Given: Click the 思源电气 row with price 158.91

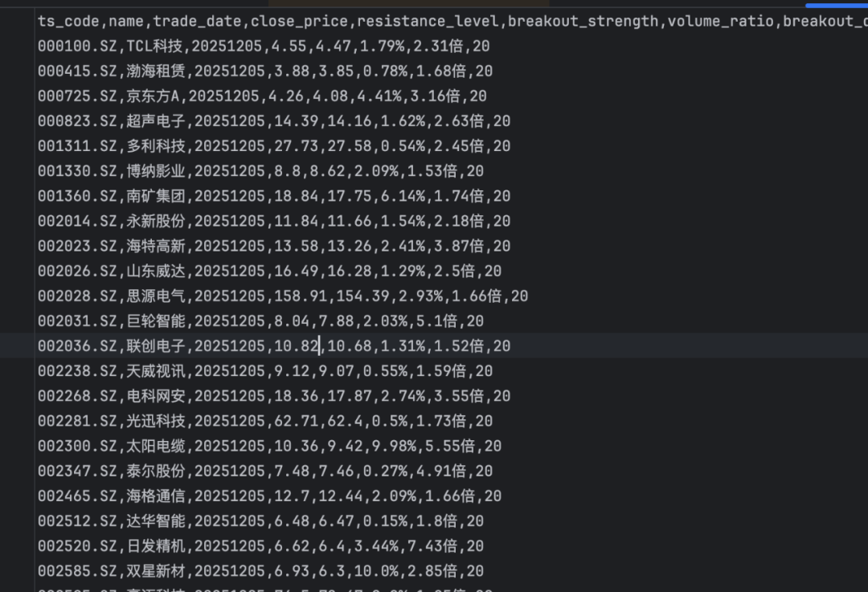Looking at the screenshot, I should (x=283, y=296).
